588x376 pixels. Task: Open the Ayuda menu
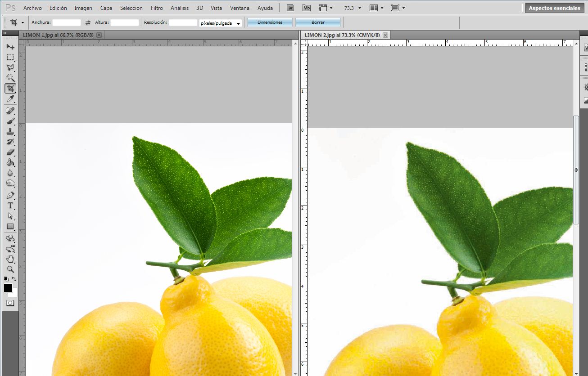[265, 8]
